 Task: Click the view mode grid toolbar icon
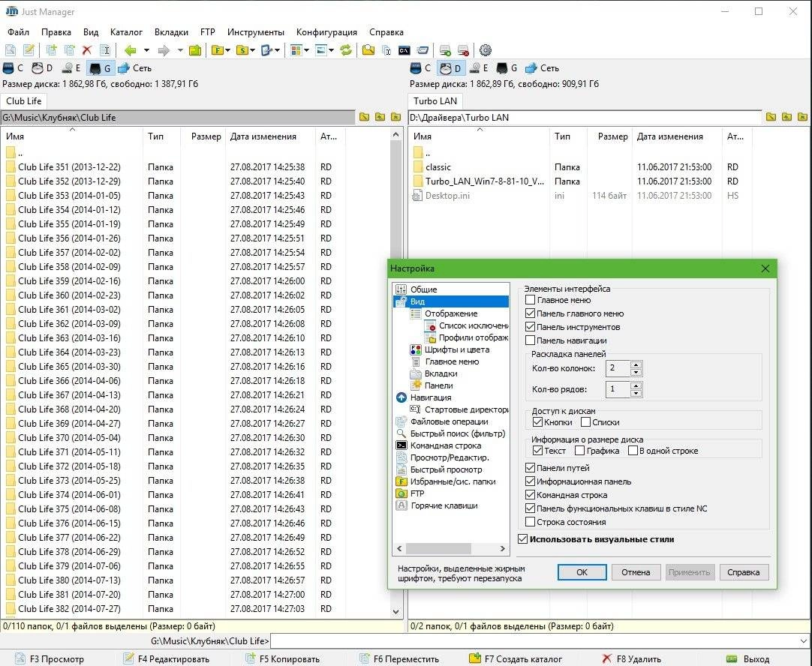click(x=296, y=50)
